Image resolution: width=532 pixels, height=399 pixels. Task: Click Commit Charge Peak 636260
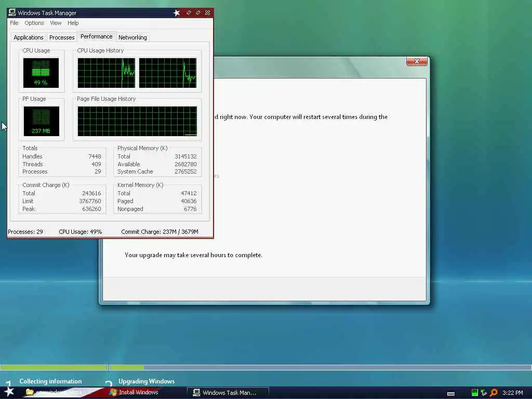click(91, 209)
